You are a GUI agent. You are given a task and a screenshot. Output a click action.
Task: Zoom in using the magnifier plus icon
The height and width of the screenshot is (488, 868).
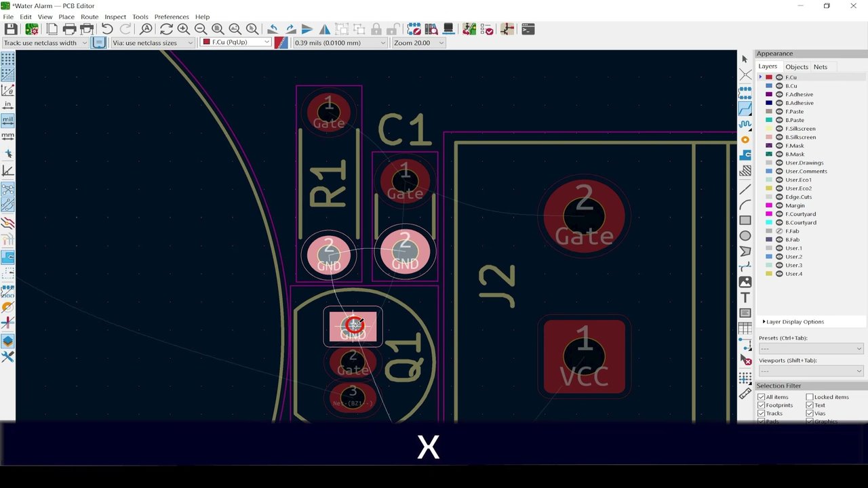point(183,29)
